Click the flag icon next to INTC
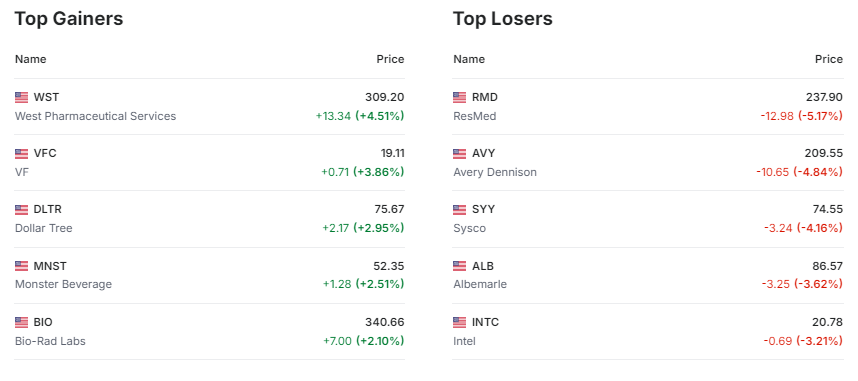Viewport: 858px width, 381px height. click(460, 322)
